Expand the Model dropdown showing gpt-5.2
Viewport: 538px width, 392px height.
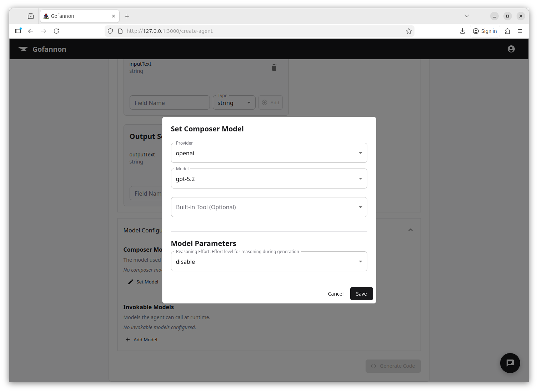point(269,179)
